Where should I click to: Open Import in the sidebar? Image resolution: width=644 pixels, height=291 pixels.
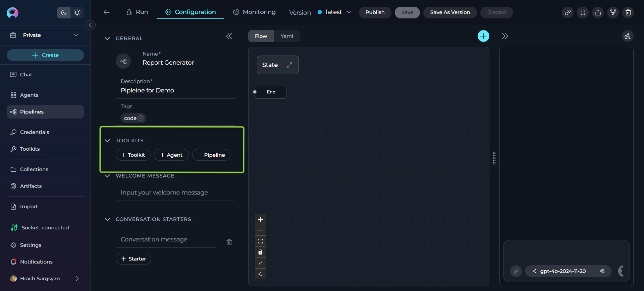click(x=45, y=207)
